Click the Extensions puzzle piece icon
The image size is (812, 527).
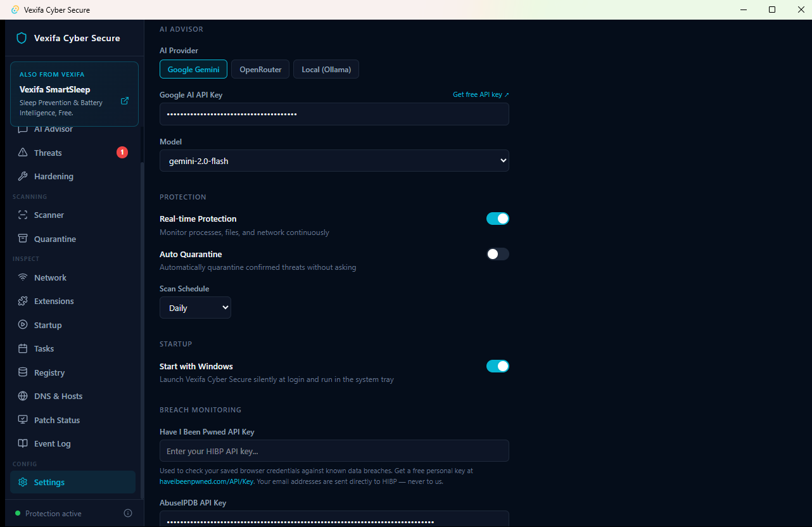point(23,301)
